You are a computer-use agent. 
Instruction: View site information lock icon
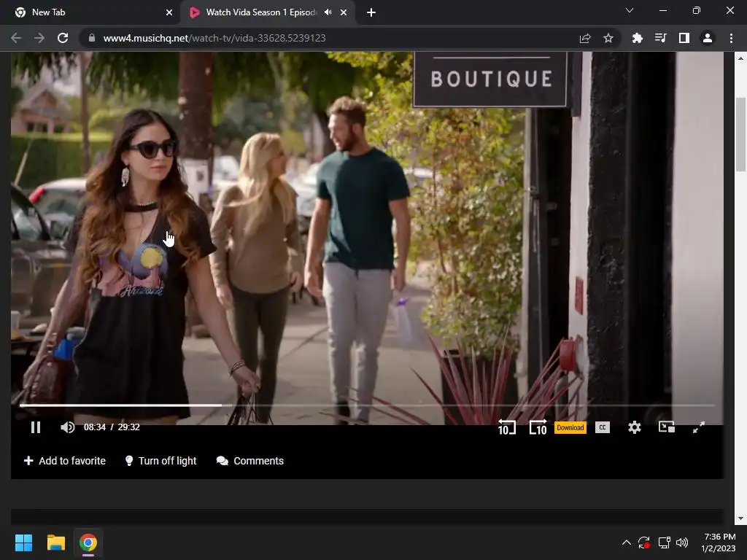92,38
